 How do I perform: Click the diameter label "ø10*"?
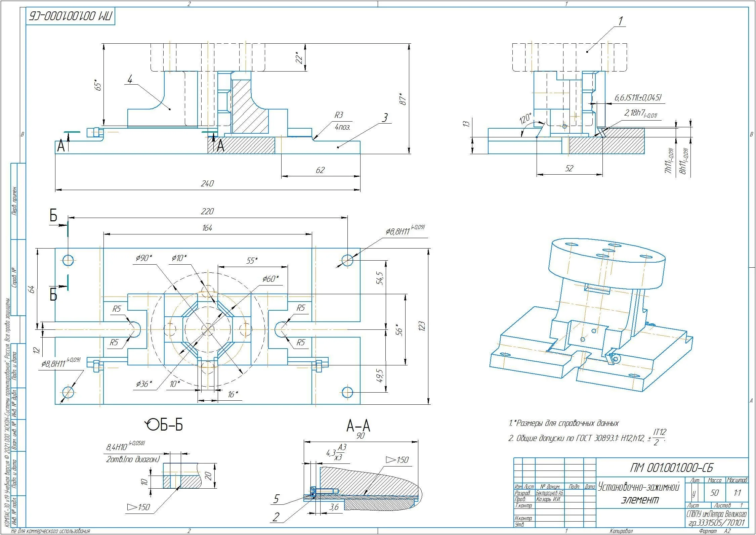(179, 258)
